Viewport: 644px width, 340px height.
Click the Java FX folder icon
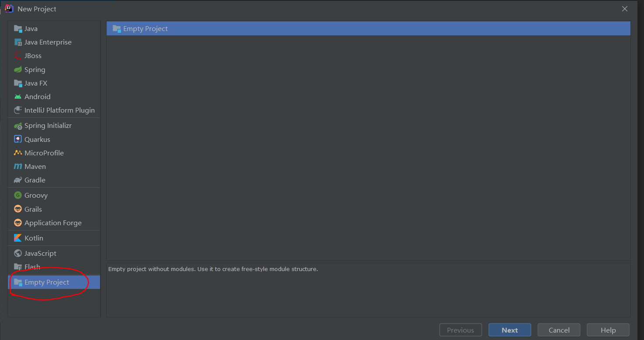[18, 83]
